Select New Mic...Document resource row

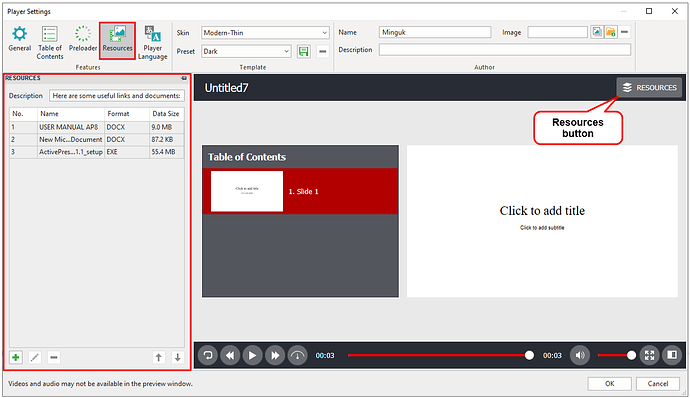pos(97,140)
